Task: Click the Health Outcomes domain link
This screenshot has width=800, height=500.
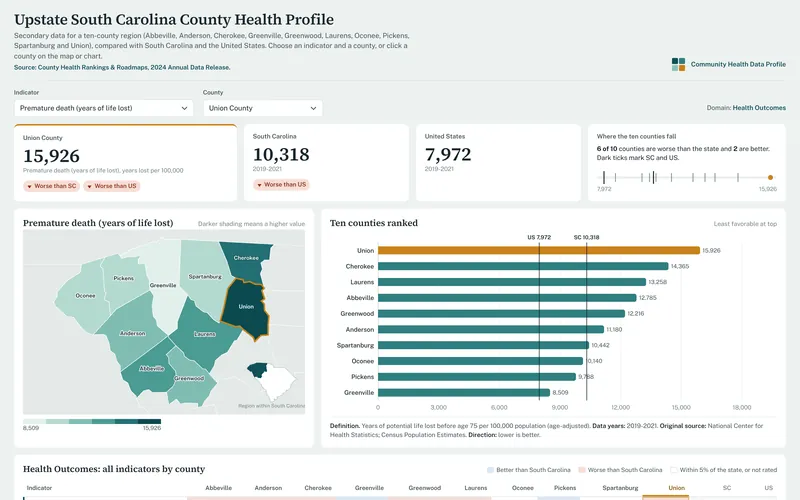Action: tap(759, 108)
